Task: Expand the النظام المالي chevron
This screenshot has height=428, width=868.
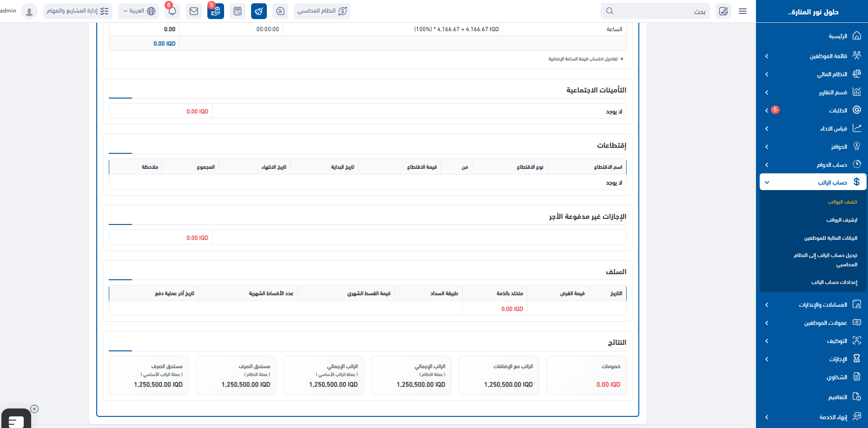Action: (767, 74)
